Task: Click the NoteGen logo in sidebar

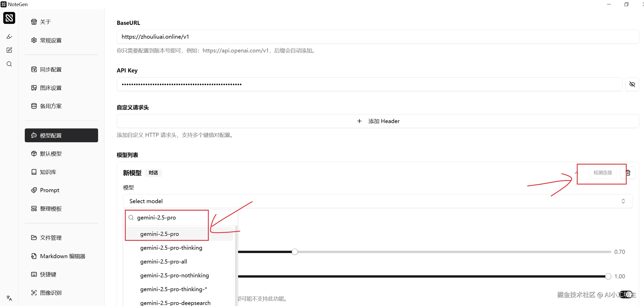Action: pyautogui.click(x=9, y=18)
